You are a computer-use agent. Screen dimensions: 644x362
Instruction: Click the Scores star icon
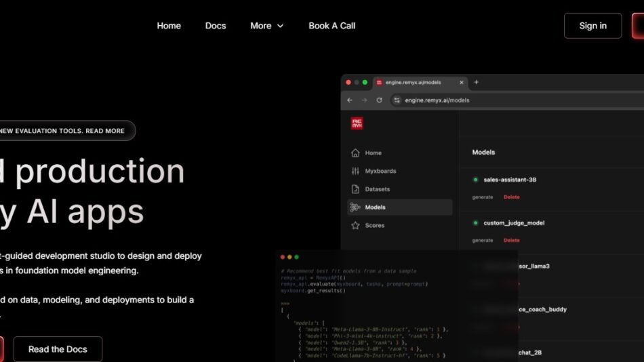(355, 226)
